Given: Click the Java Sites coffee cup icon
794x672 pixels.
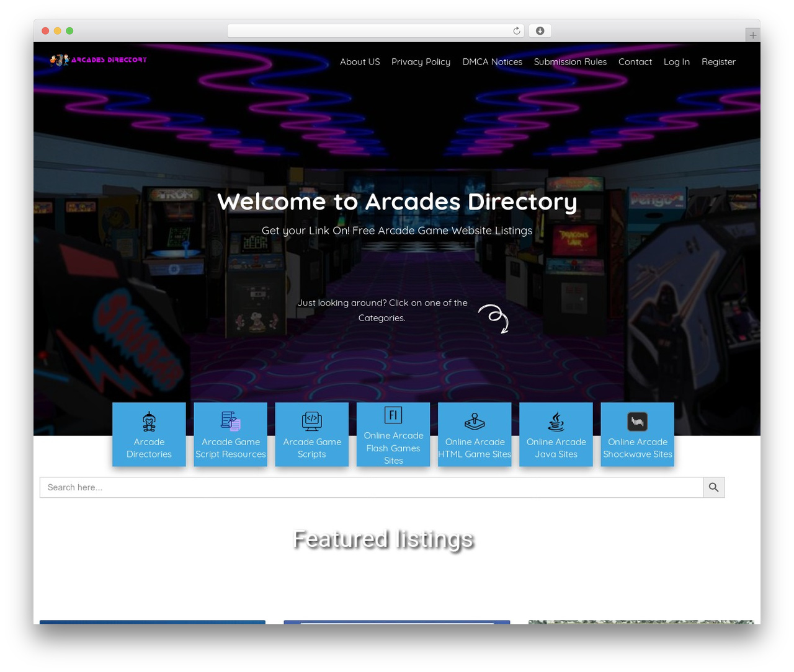Looking at the screenshot, I should (556, 422).
